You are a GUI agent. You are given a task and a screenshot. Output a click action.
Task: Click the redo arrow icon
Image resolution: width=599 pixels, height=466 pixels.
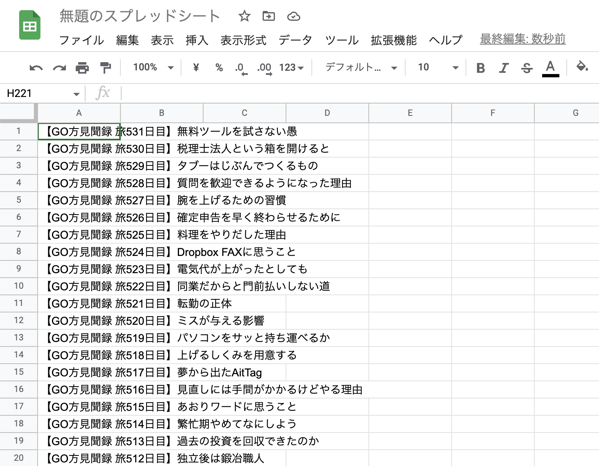pyautogui.click(x=59, y=68)
